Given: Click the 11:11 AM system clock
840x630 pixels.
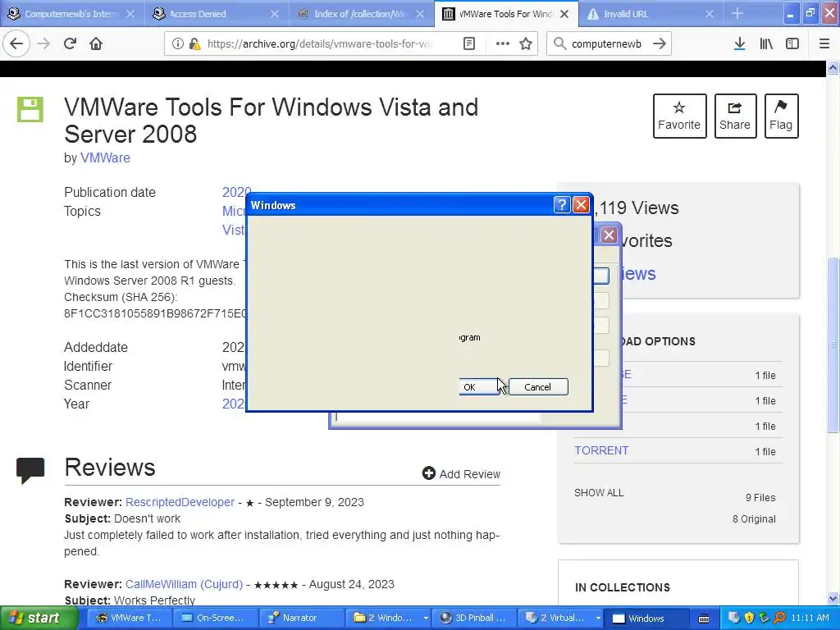Looking at the screenshot, I should (810, 618).
